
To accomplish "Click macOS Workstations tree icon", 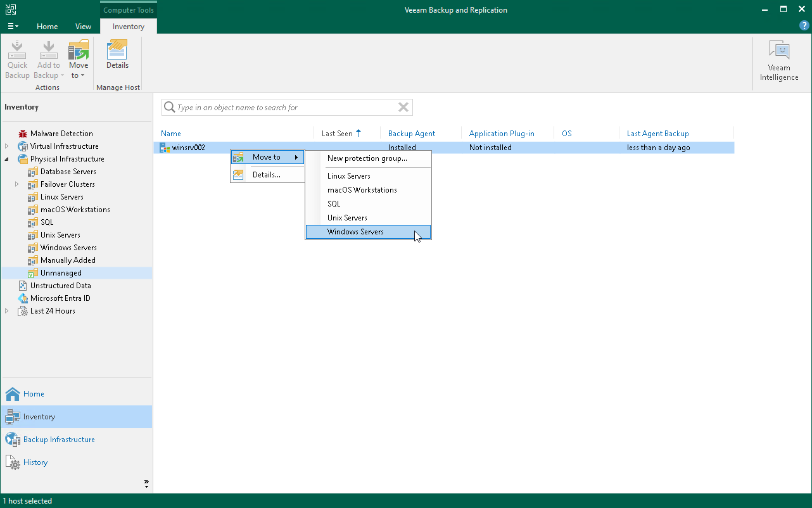I will (33, 210).
